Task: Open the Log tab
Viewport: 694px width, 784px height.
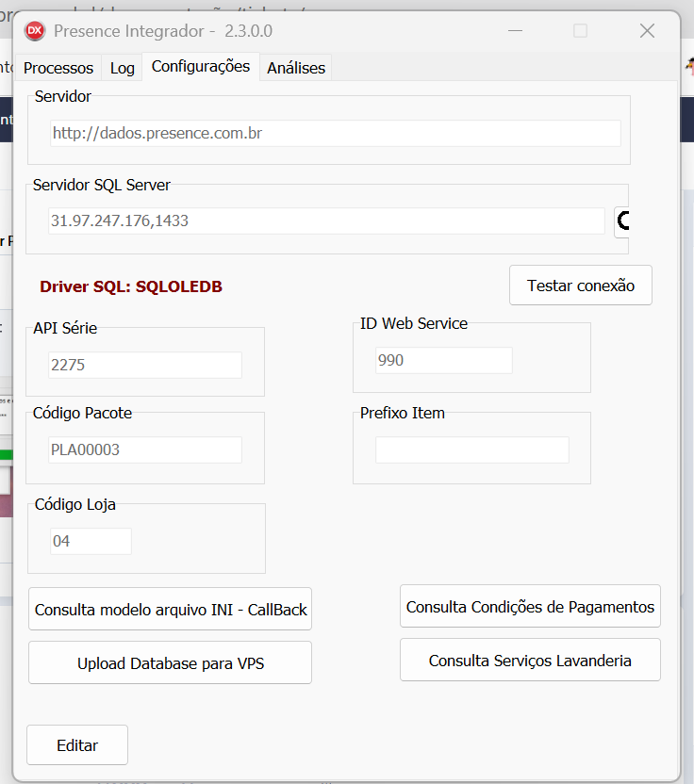Action: 123,68
